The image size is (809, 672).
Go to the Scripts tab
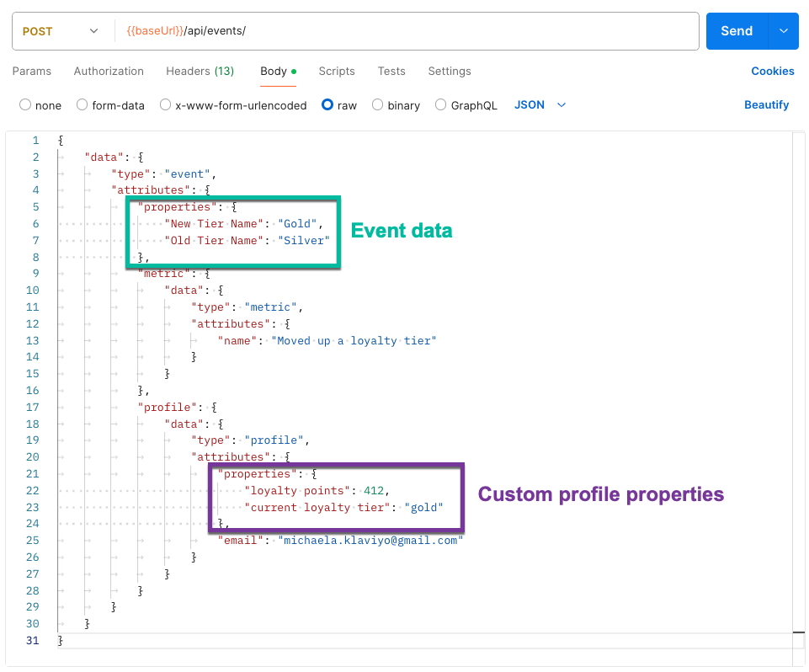coord(337,72)
